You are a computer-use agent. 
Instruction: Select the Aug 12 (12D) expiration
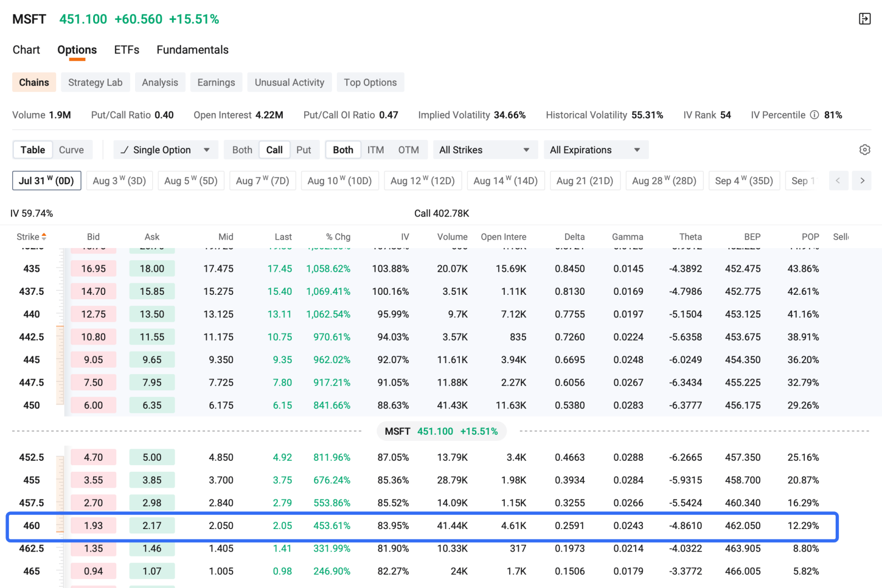423,181
